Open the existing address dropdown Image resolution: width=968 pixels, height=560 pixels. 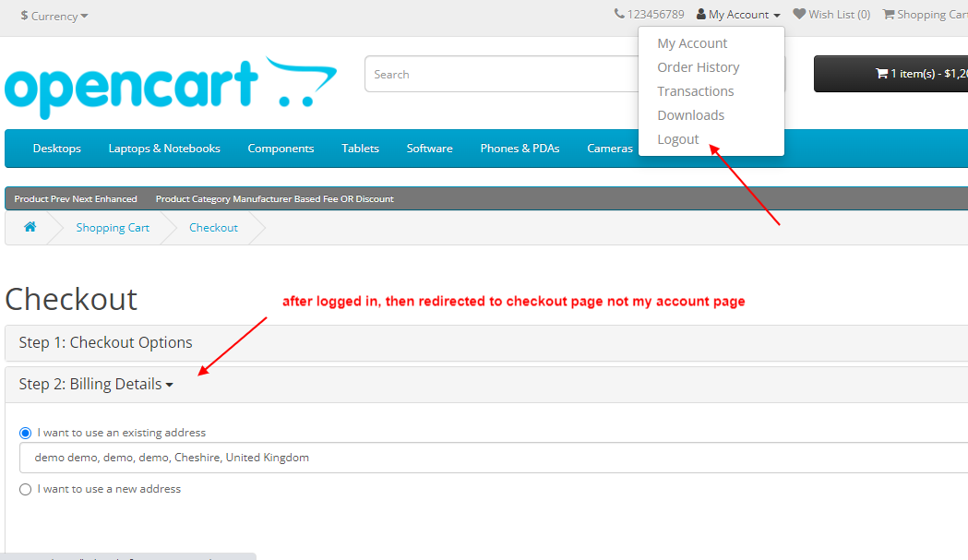click(x=494, y=458)
